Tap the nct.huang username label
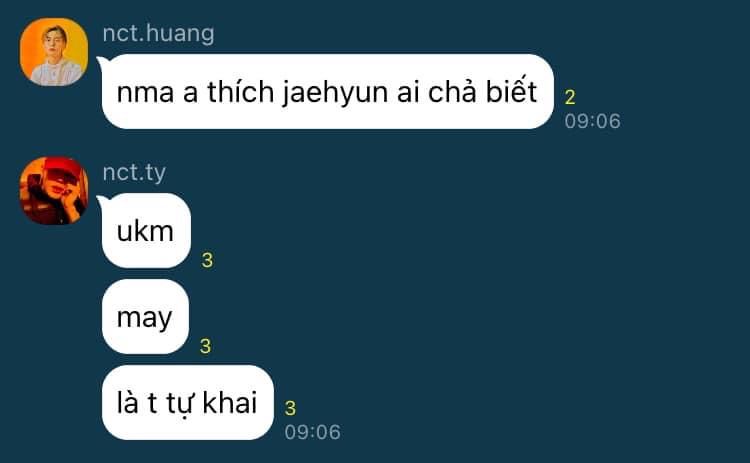 tap(158, 33)
